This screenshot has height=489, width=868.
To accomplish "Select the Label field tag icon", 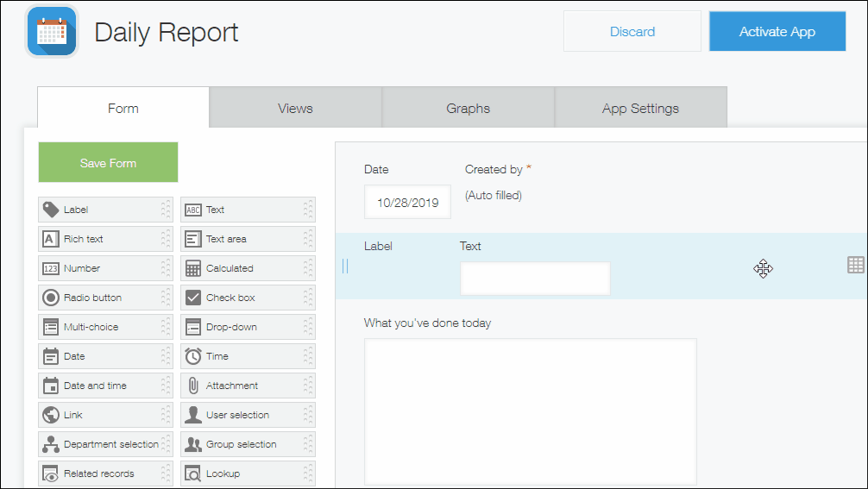I will point(51,210).
